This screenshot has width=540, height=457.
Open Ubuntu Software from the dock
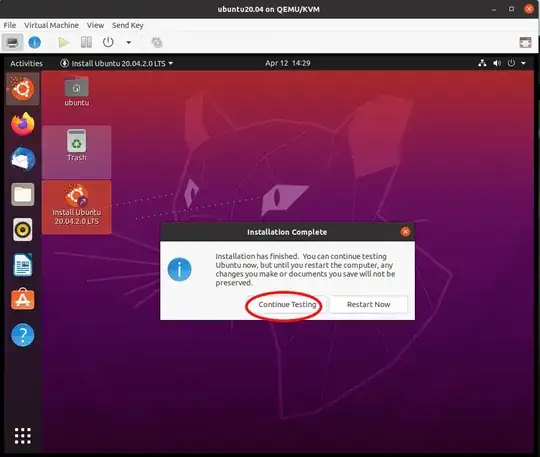pos(23,299)
